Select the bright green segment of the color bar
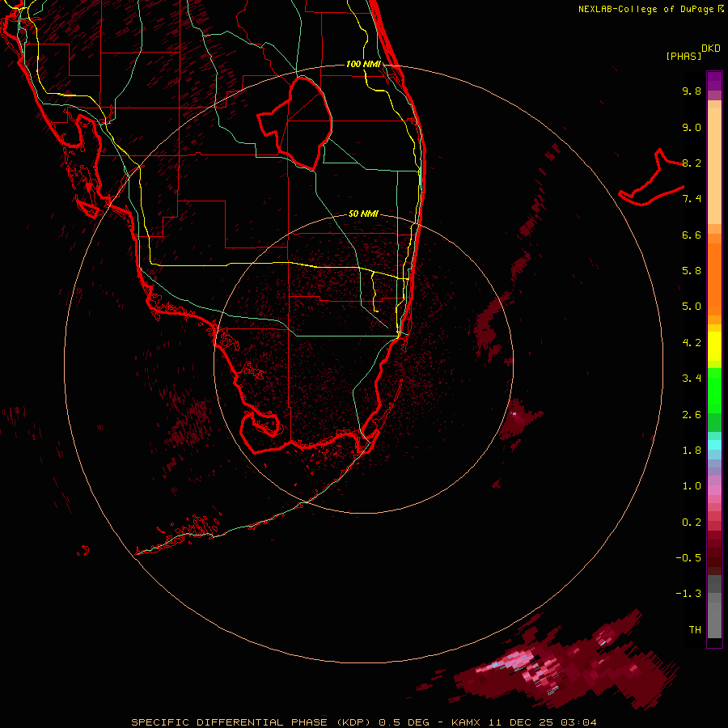This screenshot has height=728, width=728. point(714,390)
